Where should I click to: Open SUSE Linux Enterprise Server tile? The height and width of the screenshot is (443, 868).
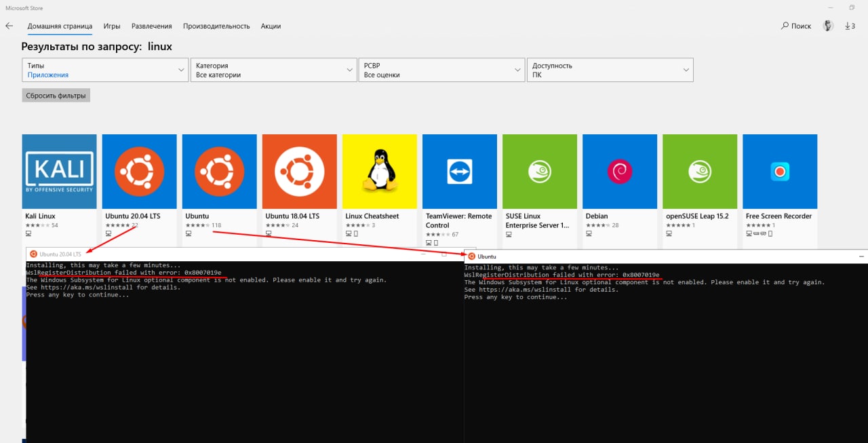pyautogui.click(x=539, y=171)
